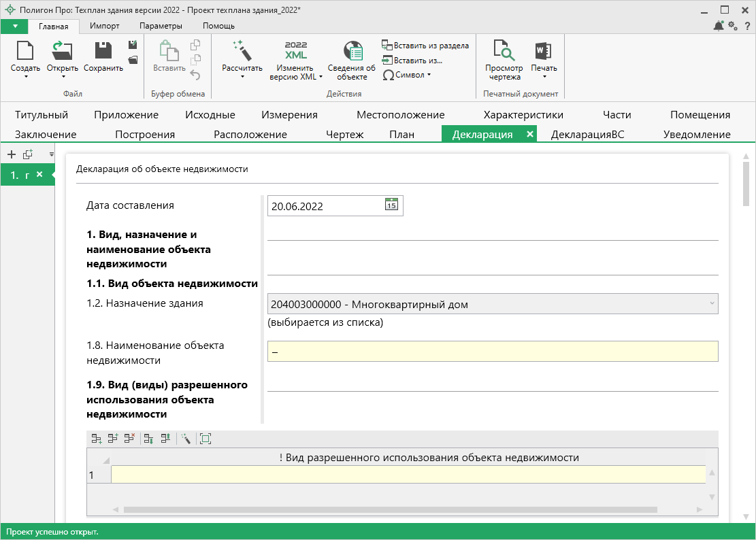Click the fullscreen table icon
Viewport: 756px width, 540px height.
[206, 439]
